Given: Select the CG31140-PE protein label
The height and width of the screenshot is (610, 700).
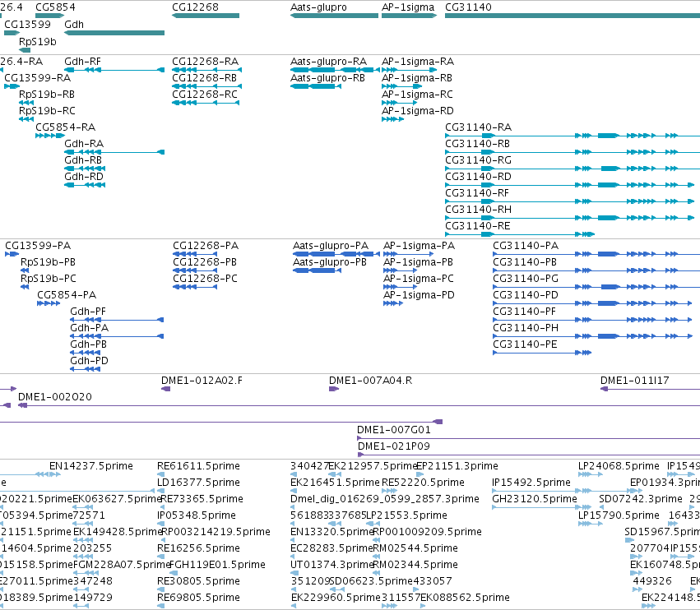Looking at the screenshot, I should pyautogui.click(x=525, y=344).
